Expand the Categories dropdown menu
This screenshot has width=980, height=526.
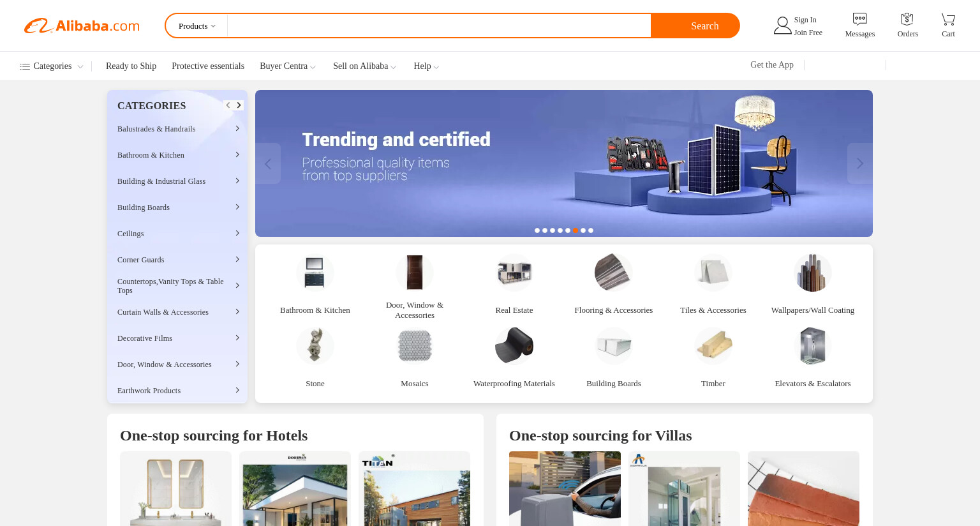click(x=51, y=66)
